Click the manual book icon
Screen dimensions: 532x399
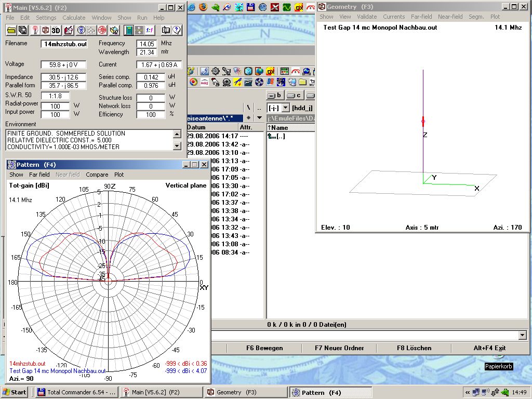click(x=166, y=30)
